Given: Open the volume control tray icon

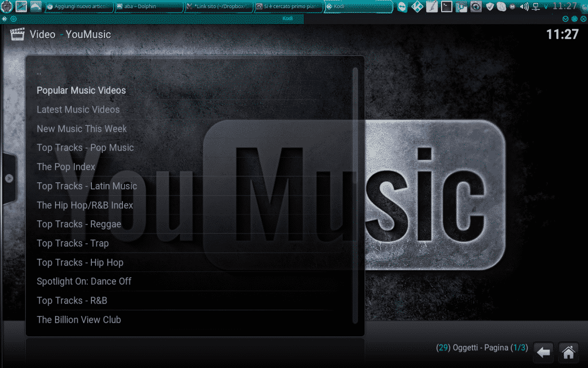Looking at the screenshot, I should pos(524,7).
